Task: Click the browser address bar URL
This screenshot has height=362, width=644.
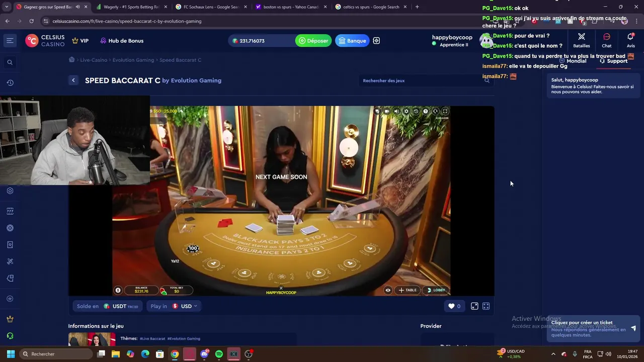Action: click(127, 21)
